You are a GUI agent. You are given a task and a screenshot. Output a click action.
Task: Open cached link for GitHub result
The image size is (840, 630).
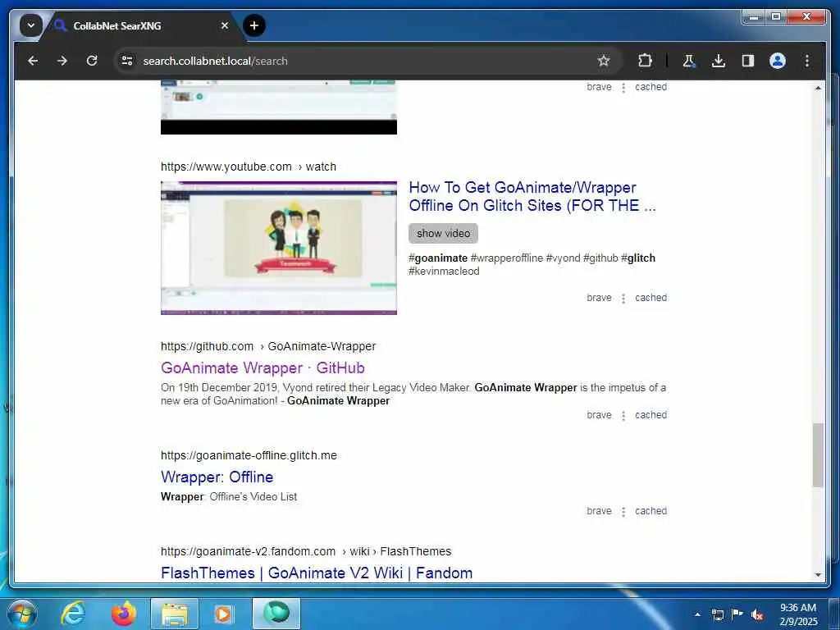651,414
